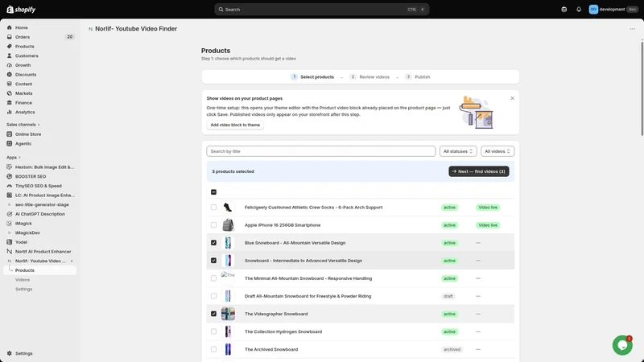Click Next — find videos (3) button
Screen dimensions: 644x362
(x=479, y=171)
